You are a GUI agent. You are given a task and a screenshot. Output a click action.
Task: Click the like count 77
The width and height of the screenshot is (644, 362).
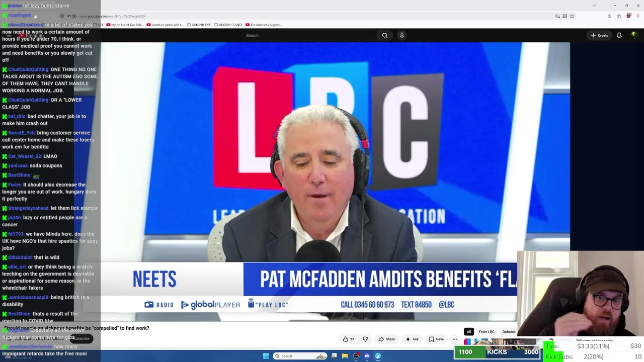tap(352, 339)
